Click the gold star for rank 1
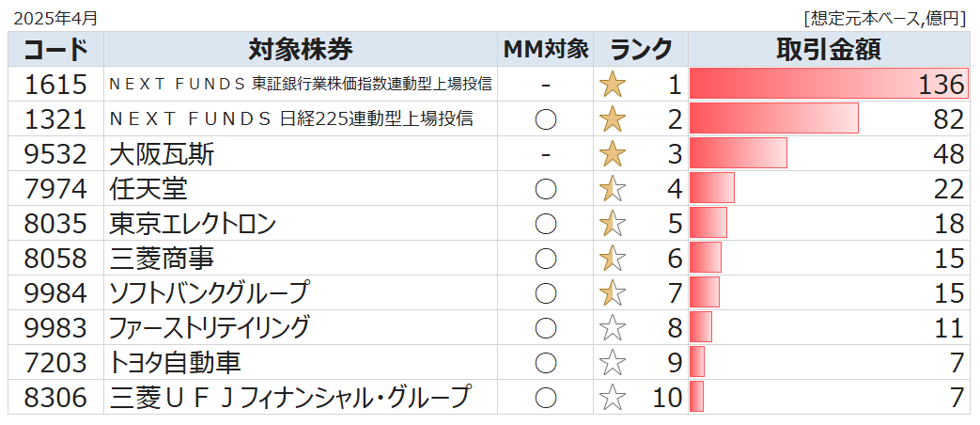The width and height of the screenshot is (980, 425). pyautogui.click(x=613, y=85)
